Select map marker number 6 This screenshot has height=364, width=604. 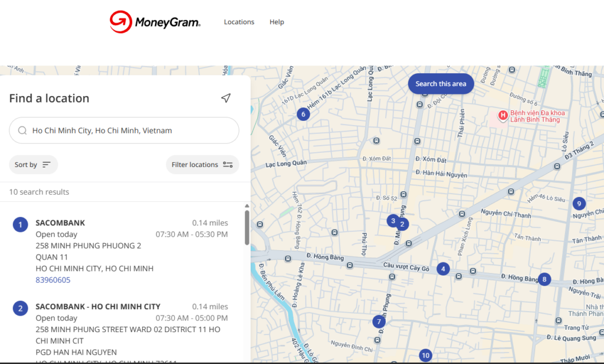303,114
